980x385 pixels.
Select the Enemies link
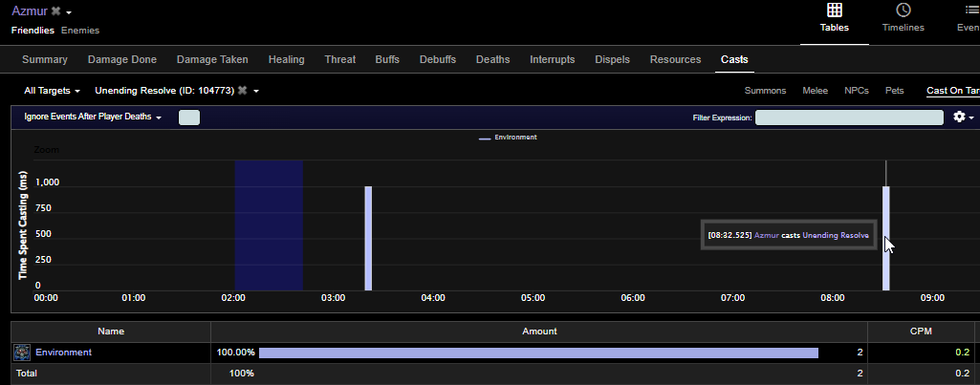(80, 30)
